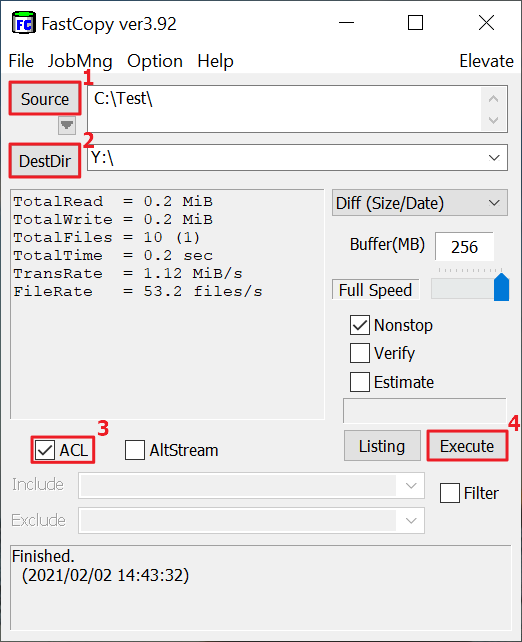This screenshot has height=642, width=522.
Task: Click the Full Speed slider handle
Action: [501, 287]
